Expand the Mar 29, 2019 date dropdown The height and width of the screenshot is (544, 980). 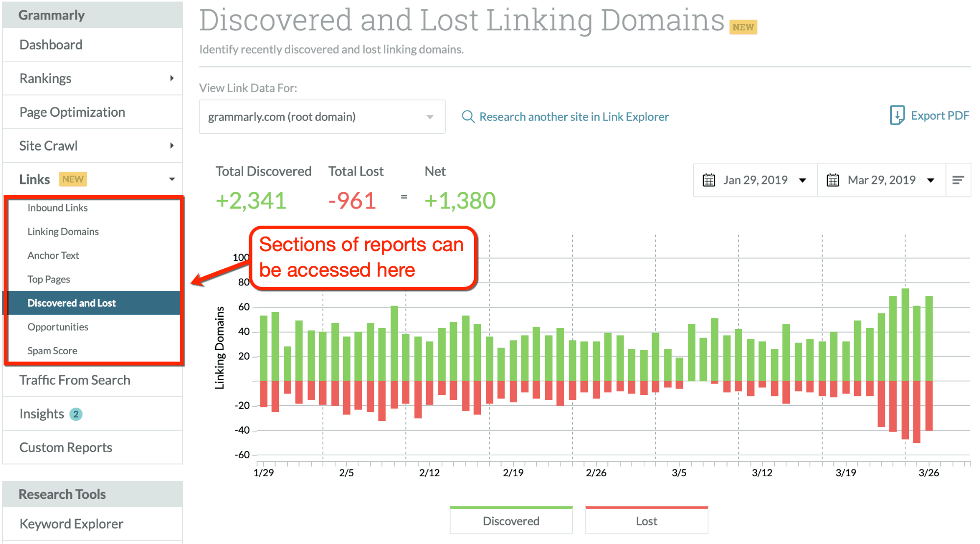click(x=930, y=180)
